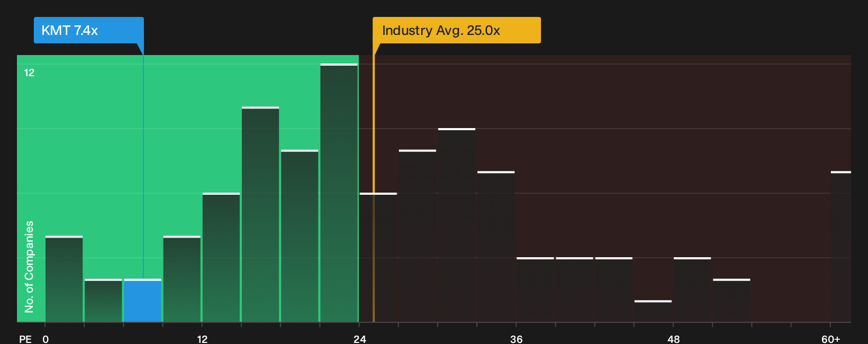Screen dimensions: 868x344
Task: Click the No. of Companies axis title
Action: [29, 266]
